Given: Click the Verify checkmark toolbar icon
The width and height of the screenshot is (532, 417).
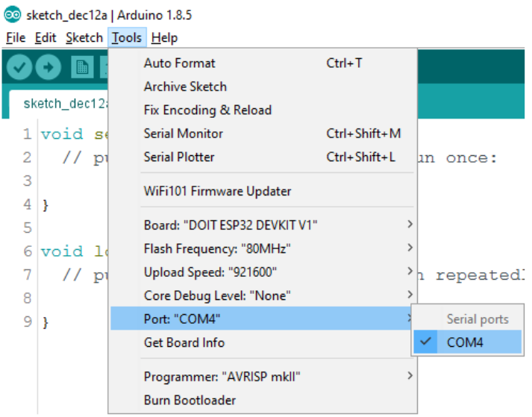Looking at the screenshot, I should [x=20, y=68].
